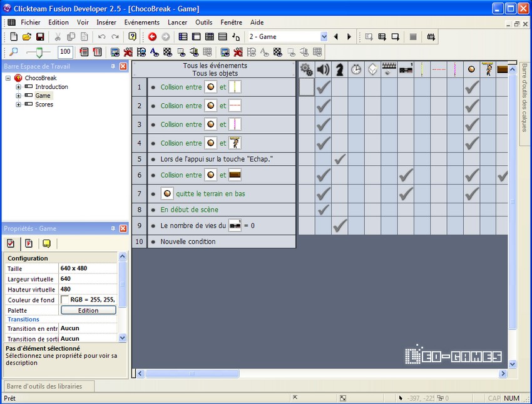Toggle storyboard action check for event 5
The image size is (532, 404).
339,159
